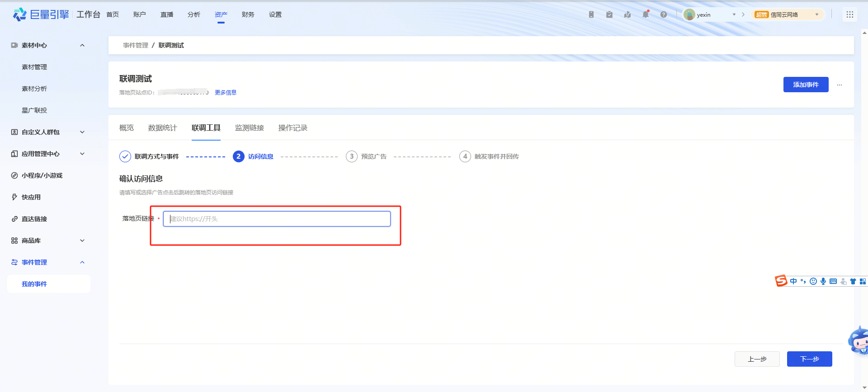This screenshot has height=392, width=868.
Task: Focus the 落地页链接 input field
Action: [x=277, y=219]
